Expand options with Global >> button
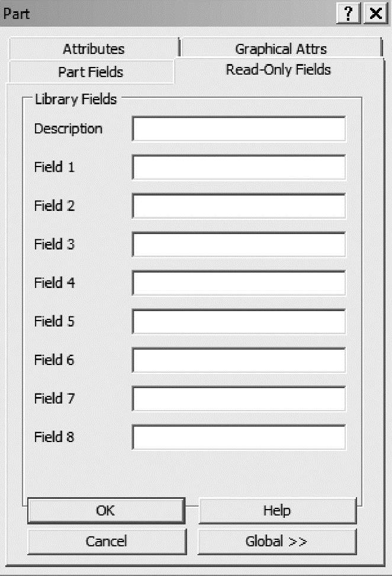 click(x=277, y=541)
